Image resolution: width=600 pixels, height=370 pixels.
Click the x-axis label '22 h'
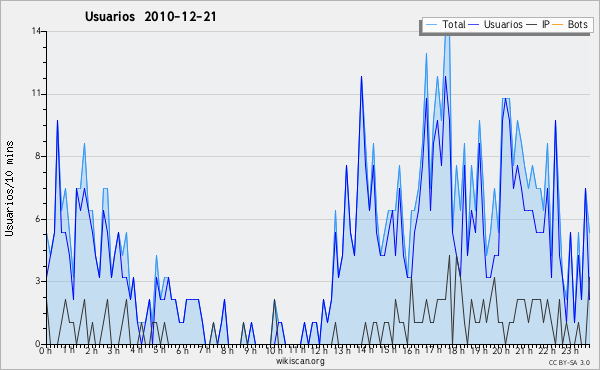point(547,350)
